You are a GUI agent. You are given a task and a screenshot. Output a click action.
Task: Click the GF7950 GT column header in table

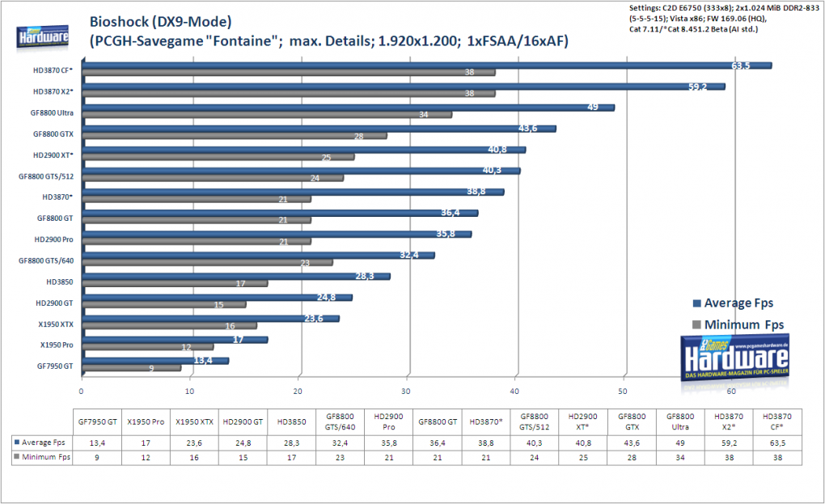(97, 422)
